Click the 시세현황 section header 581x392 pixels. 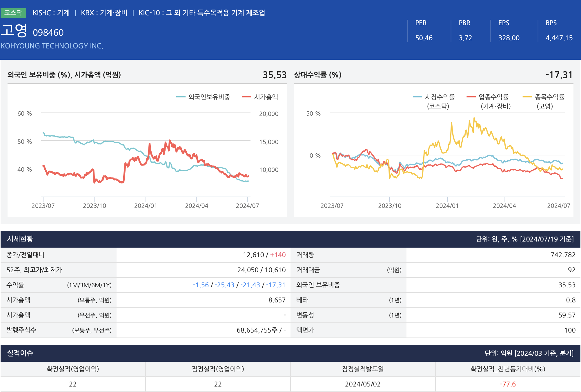tap(20, 239)
